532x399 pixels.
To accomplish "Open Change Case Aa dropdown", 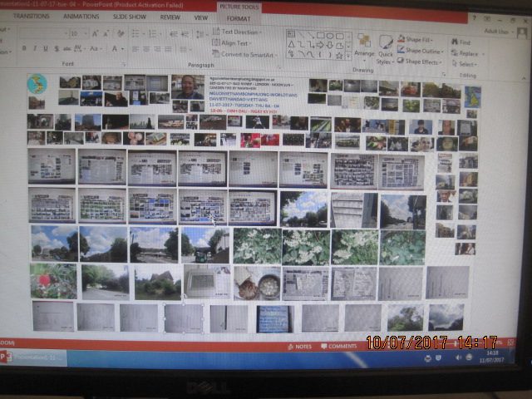I will [x=96, y=49].
